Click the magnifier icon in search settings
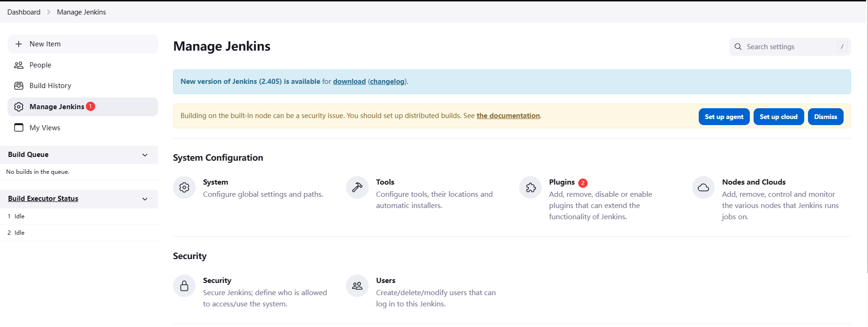 click(x=738, y=47)
